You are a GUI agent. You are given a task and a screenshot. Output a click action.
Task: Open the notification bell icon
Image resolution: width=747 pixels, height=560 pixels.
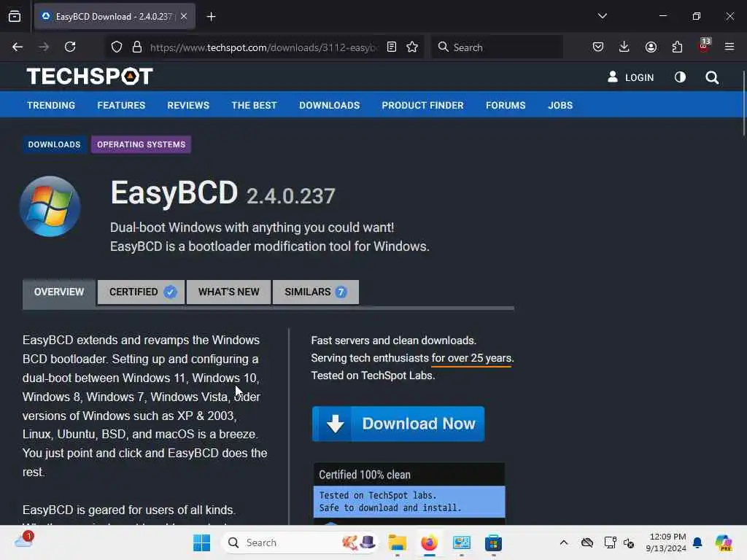click(697, 542)
